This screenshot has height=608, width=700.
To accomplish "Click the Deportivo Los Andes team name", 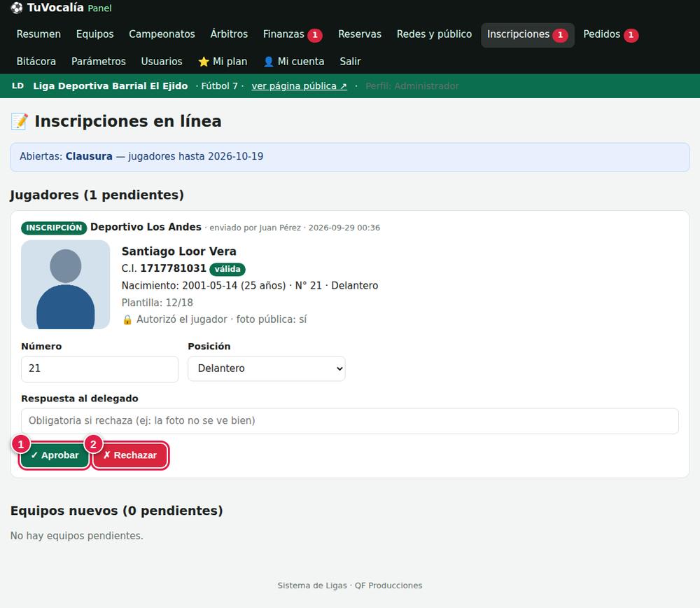I will tap(146, 227).
